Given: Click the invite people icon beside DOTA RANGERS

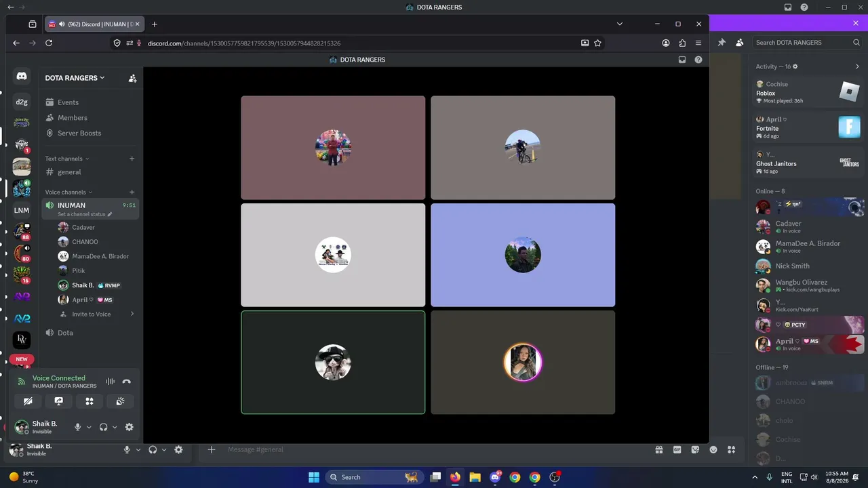Looking at the screenshot, I should tap(132, 78).
